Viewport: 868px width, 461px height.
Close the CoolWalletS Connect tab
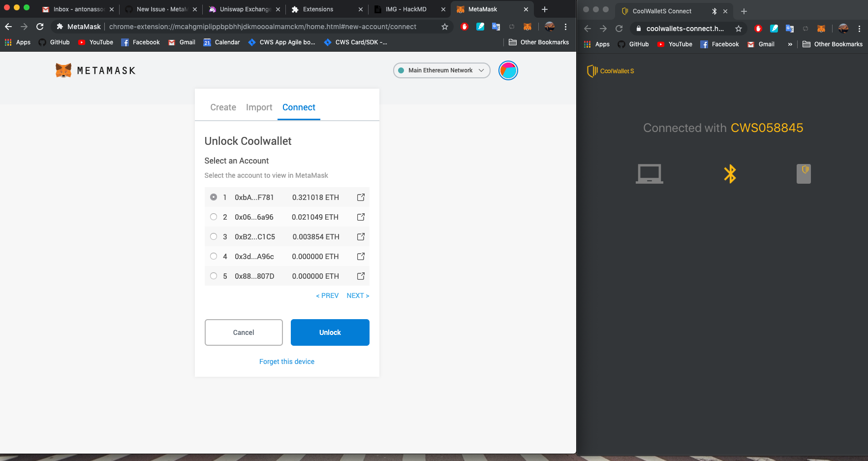click(x=725, y=11)
